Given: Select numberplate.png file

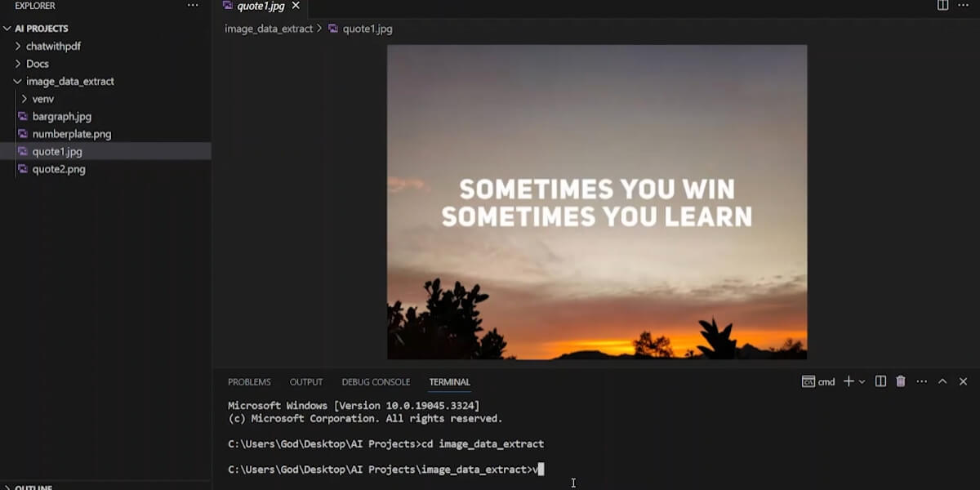Looking at the screenshot, I should [x=105, y=134].
